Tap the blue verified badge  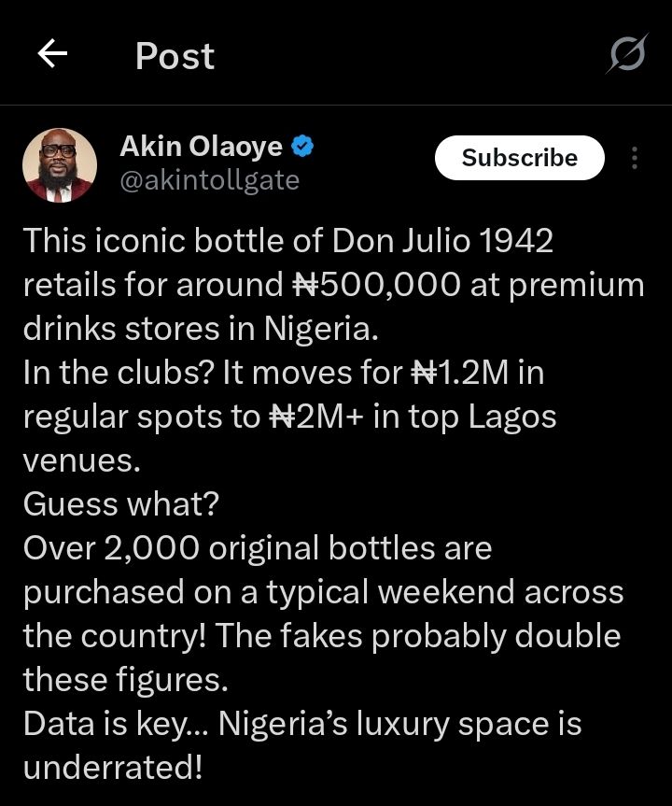pos(303,147)
